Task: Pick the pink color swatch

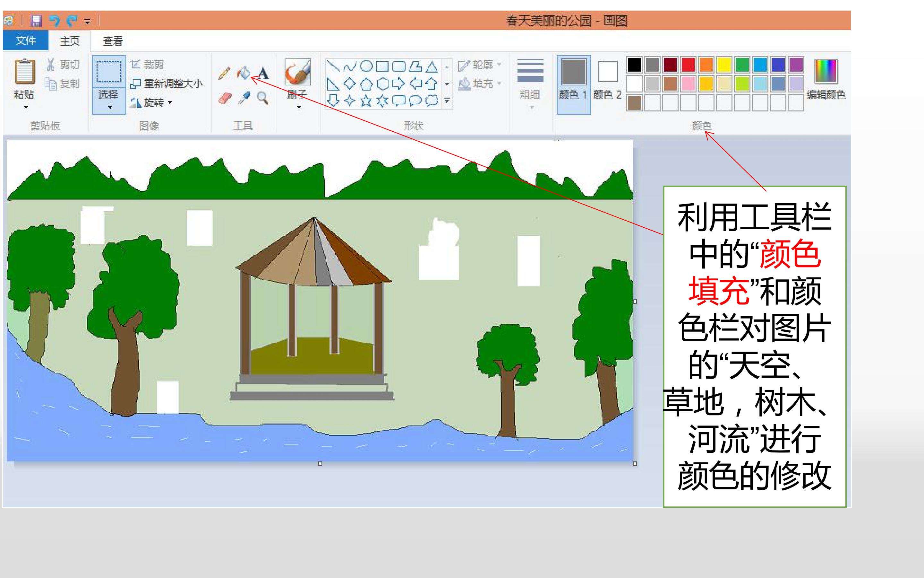Action: 688,84
